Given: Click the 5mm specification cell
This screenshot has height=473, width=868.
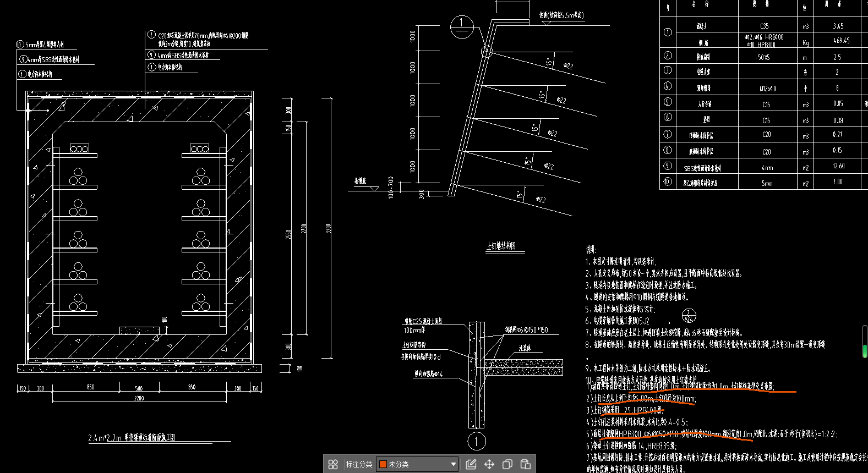Looking at the screenshot, I should tap(767, 183).
